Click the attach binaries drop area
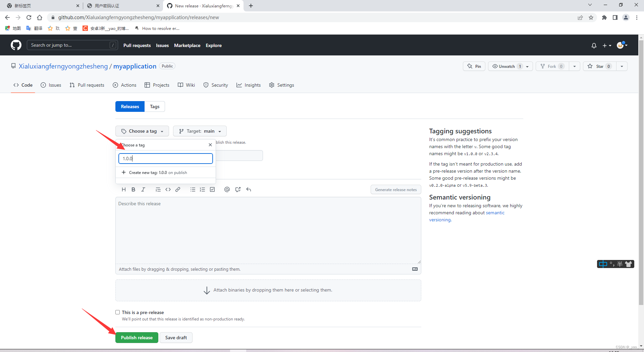The width and height of the screenshot is (644, 352). click(268, 290)
